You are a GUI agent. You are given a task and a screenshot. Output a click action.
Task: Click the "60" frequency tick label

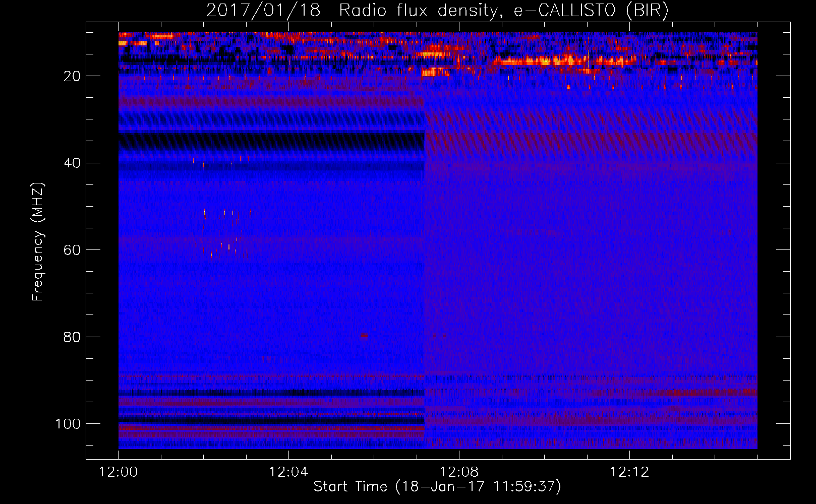click(72, 250)
